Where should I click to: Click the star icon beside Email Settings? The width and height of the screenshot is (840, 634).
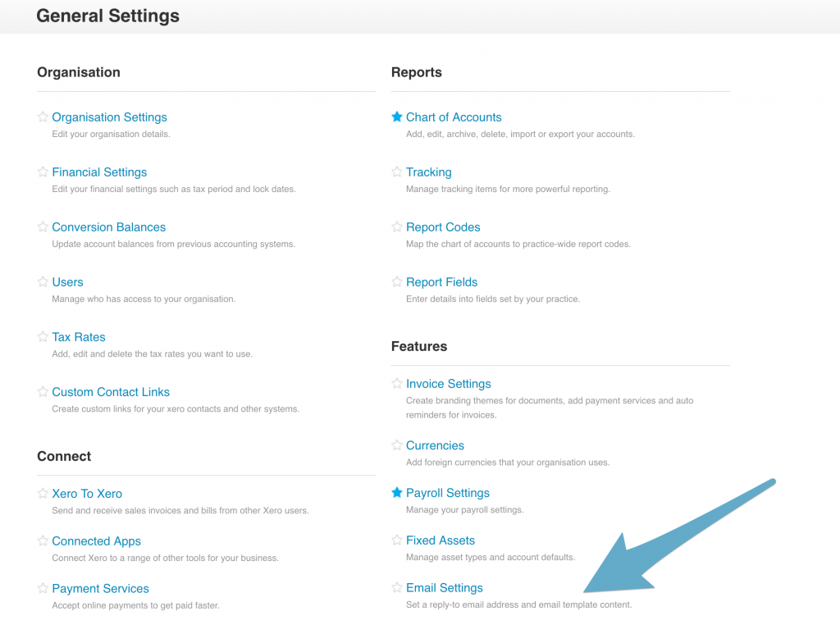click(x=397, y=588)
